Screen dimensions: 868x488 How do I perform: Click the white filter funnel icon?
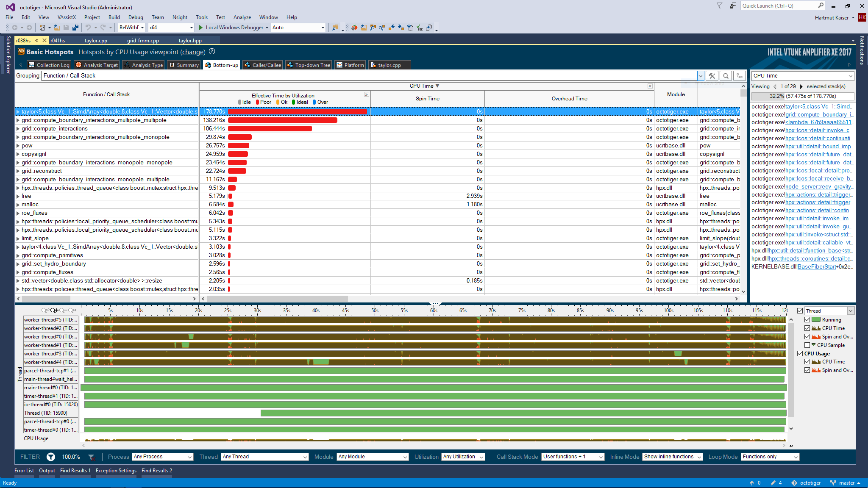(x=51, y=457)
